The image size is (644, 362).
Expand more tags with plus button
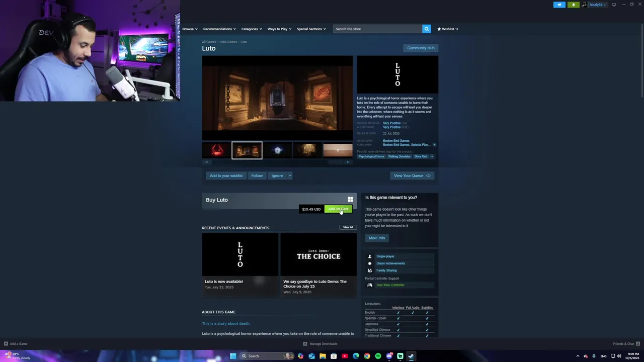[x=432, y=156]
